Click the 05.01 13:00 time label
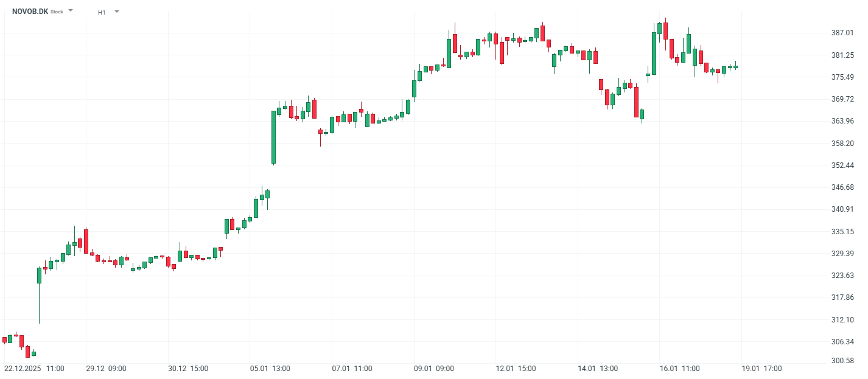This screenshot has width=868, height=379. pyautogui.click(x=270, y=369)
